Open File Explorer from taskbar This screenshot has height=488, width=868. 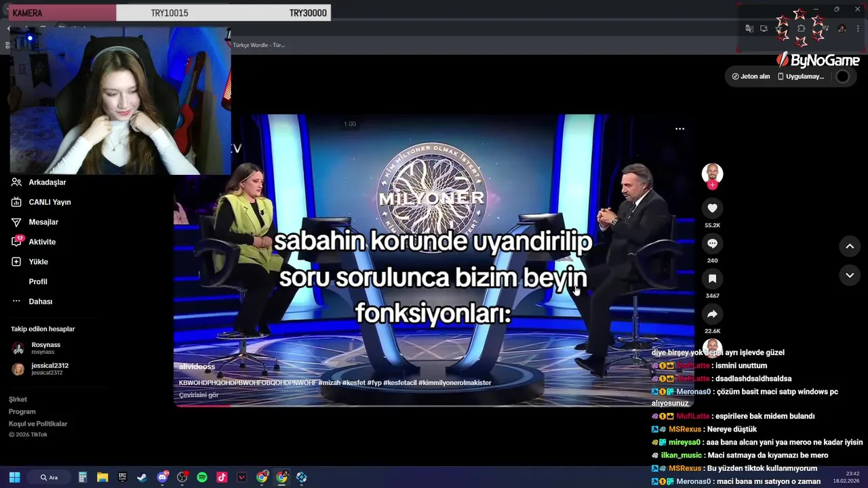click(x=102, y=477)
